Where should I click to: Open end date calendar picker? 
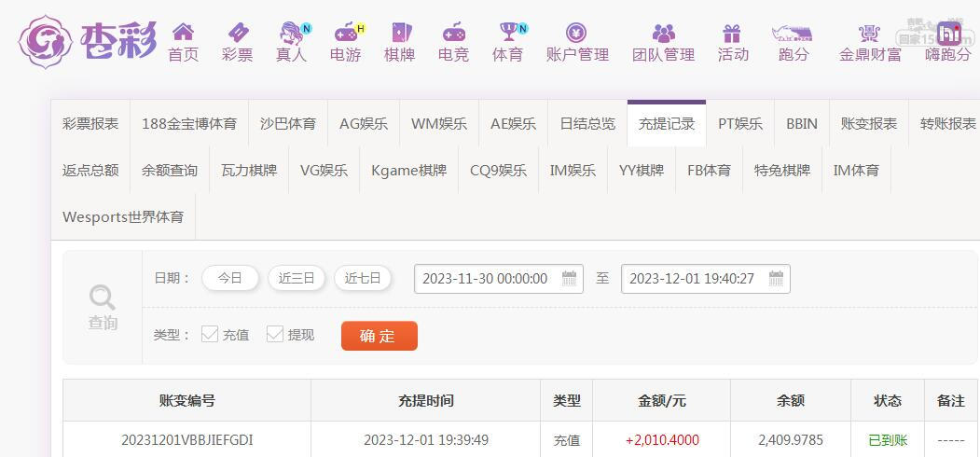(776, 279)
